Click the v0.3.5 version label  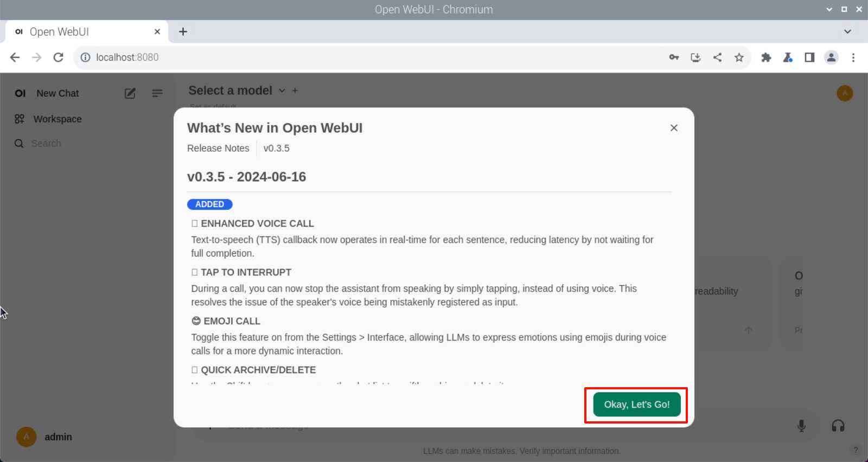point(277,148)
